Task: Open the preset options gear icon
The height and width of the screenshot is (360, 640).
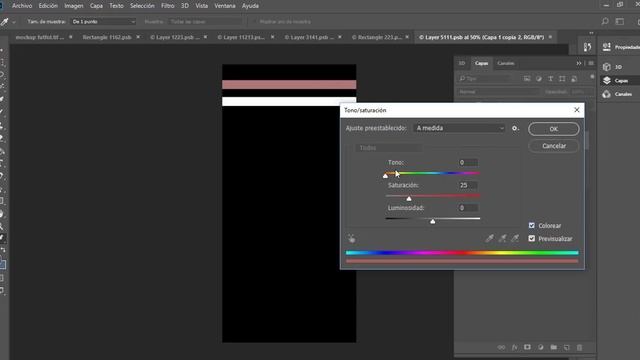Action: click(515, 128)
